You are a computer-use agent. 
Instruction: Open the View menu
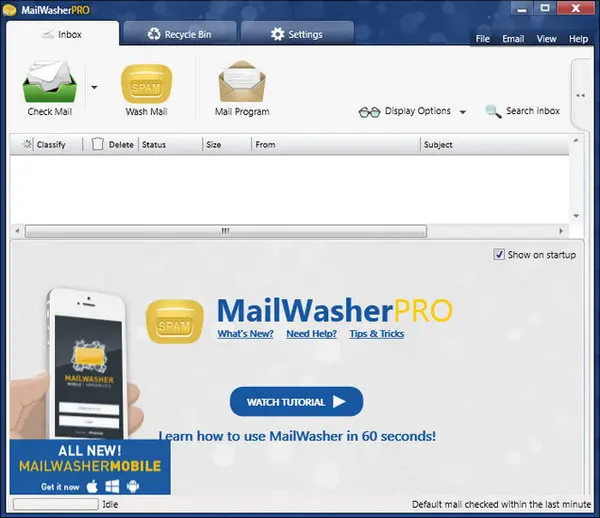(x=546, y=39)
